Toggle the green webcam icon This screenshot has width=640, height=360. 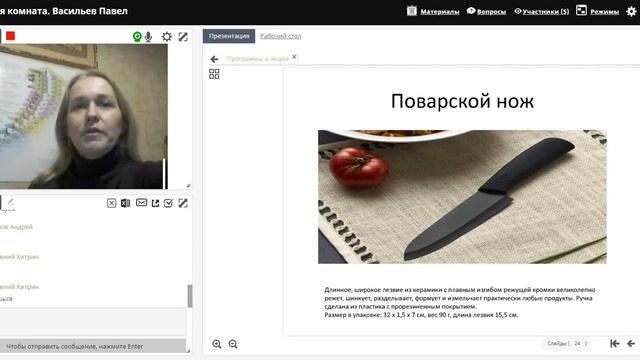point(137,37)
